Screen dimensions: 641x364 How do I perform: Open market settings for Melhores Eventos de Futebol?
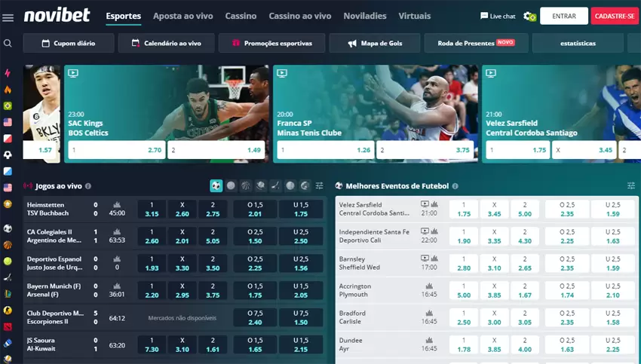[631, 185]
